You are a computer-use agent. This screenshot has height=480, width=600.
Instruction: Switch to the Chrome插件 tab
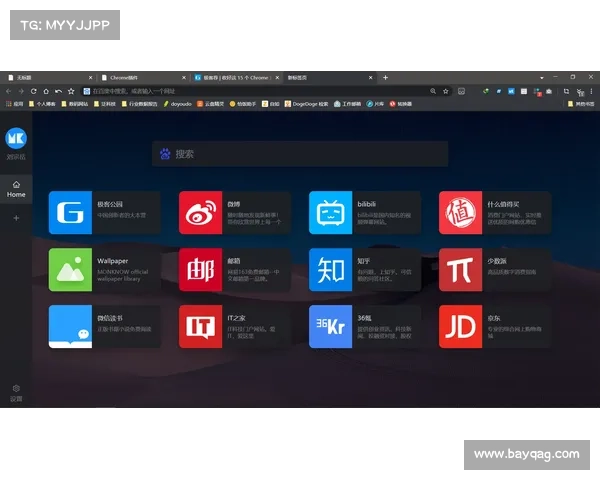(143, 78)
